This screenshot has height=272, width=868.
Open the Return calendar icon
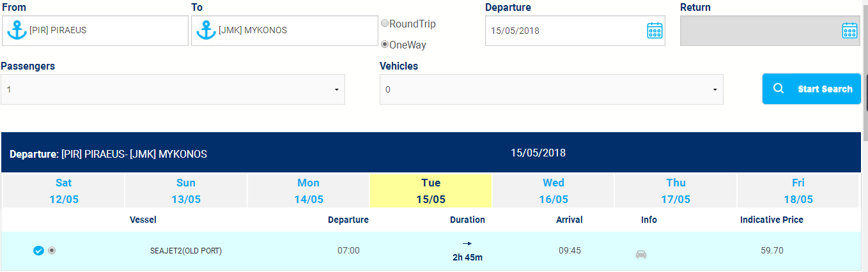pyautogui.click(x=849, y=30)
